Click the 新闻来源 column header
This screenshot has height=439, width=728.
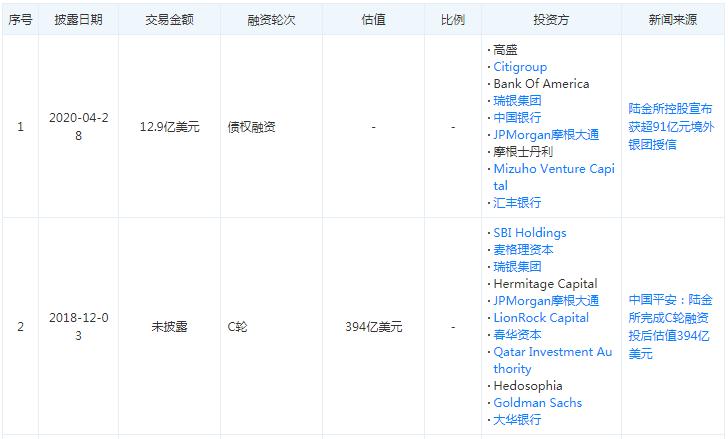672,19
